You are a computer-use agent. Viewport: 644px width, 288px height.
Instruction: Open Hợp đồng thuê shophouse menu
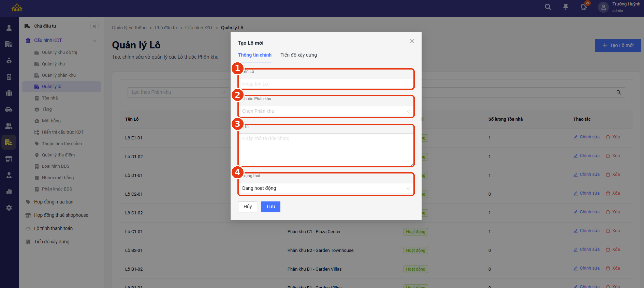point(61,215)
